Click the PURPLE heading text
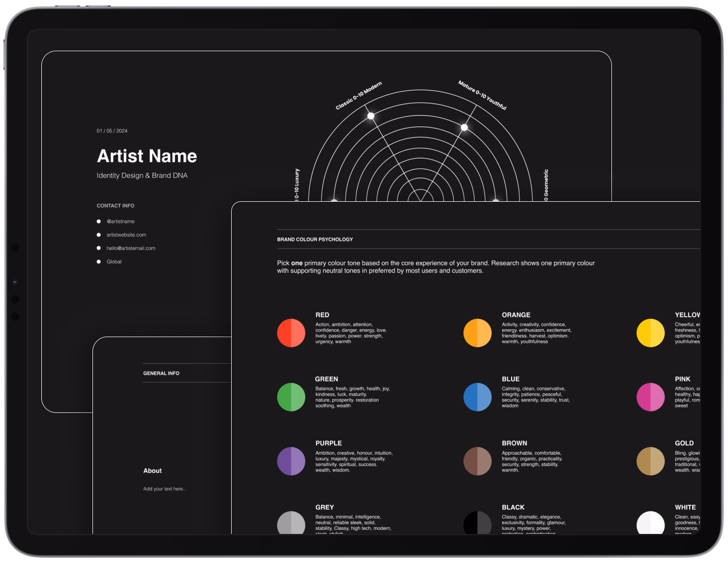The height and width of the screenshot is (561, 728). click(329, 443)
